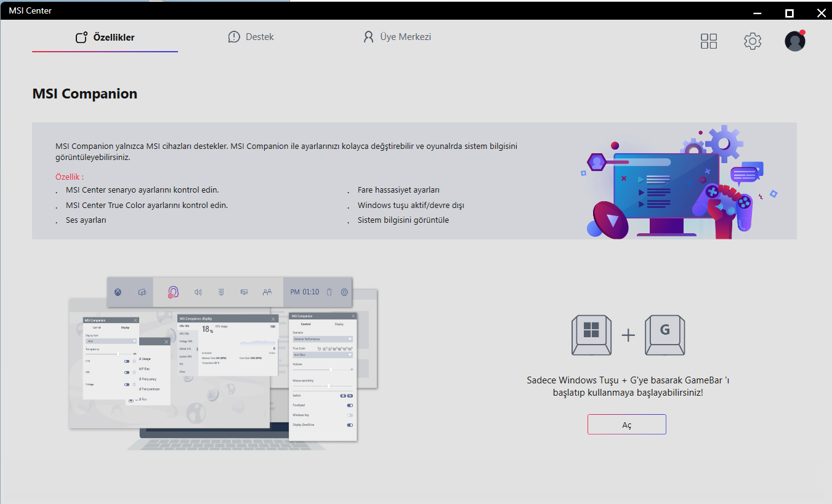Click the Aç button
Image resolution: width=832 pixels, height=504 pixels.
pos(627,425)
